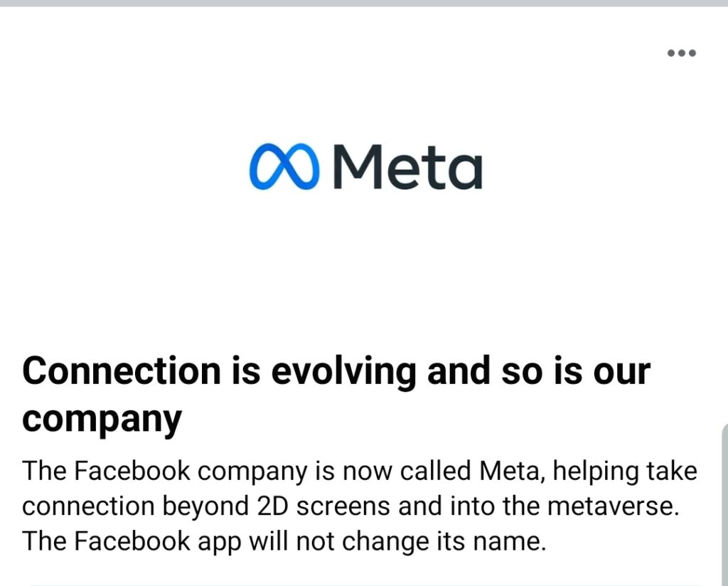
Task: Click the word 'company' on the heading's second line
Action: coord(102,418)
